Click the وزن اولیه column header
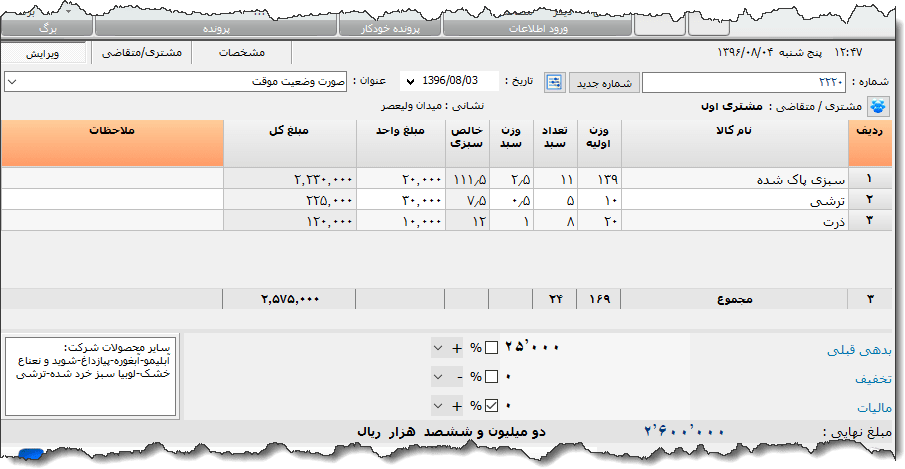The height and width of the screenshot is (469, 905). pos(599,143)
